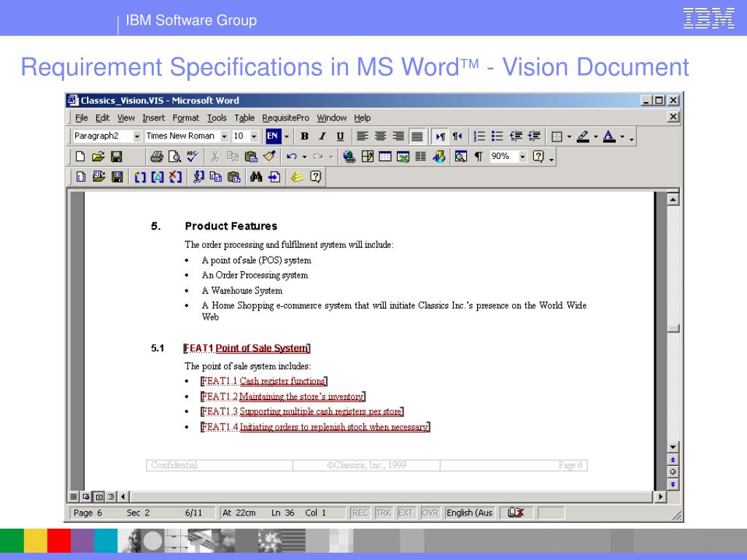Toggle Bold formatting
The width and height of the screenshot is (747, 560).
[x=304, y=136]
